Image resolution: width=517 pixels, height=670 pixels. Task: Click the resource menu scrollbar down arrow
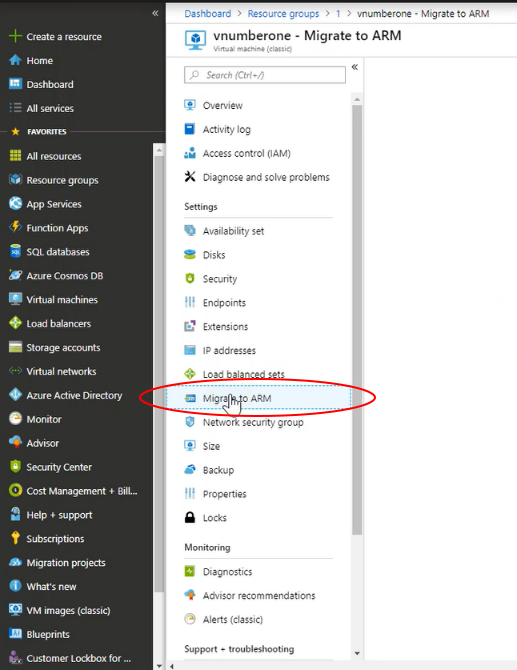(357, 654)
